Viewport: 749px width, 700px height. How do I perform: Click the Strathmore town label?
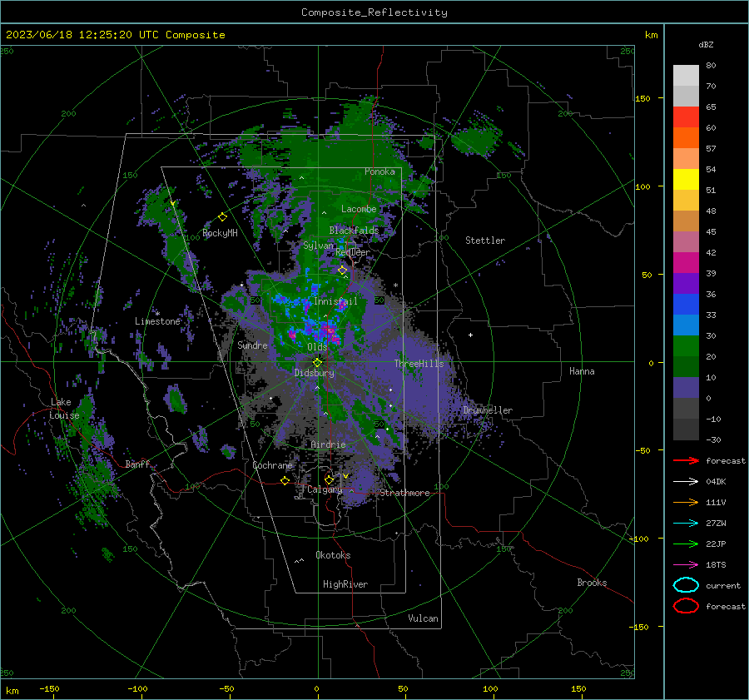[404, 493]
